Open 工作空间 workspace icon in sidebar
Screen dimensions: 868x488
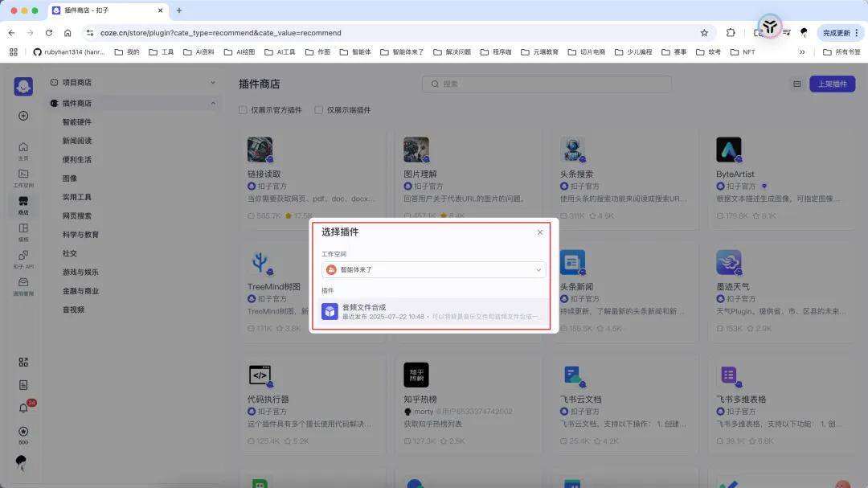coord(23,178)
